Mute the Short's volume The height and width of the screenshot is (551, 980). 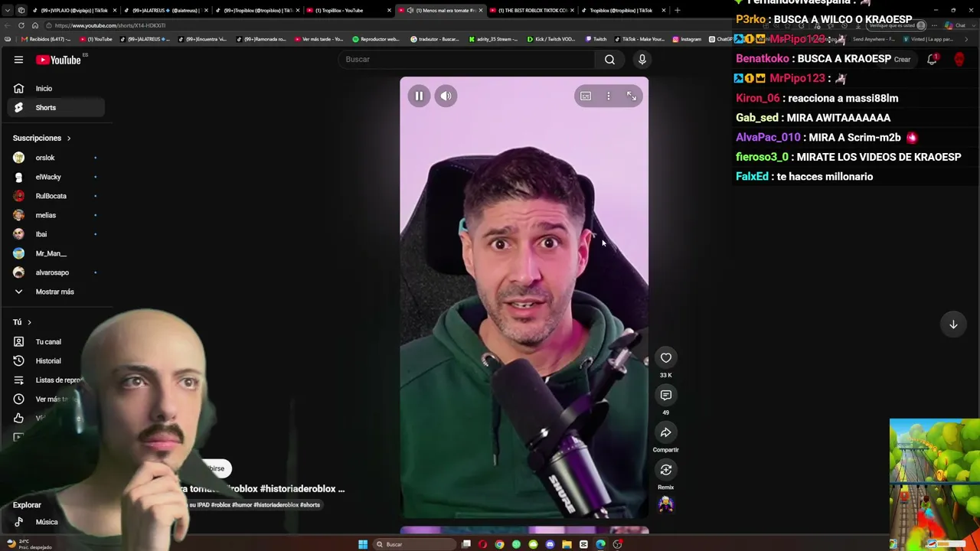tap(446, 96)
